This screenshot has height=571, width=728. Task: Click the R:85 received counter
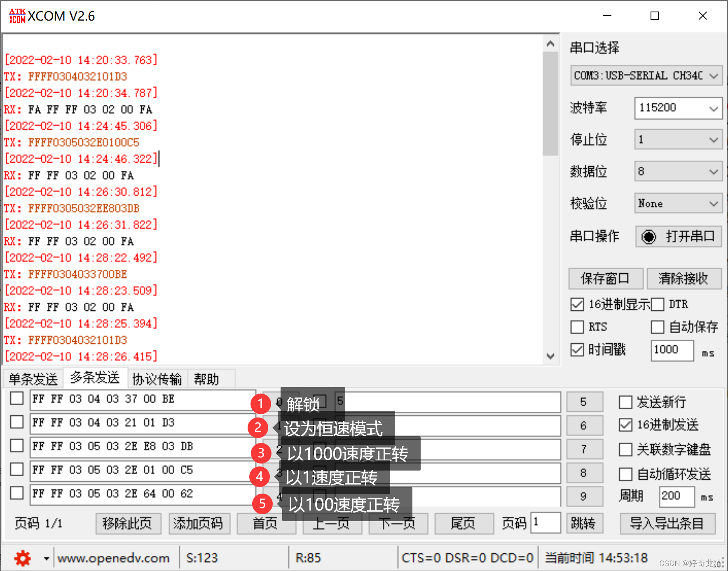pos(308,558)
